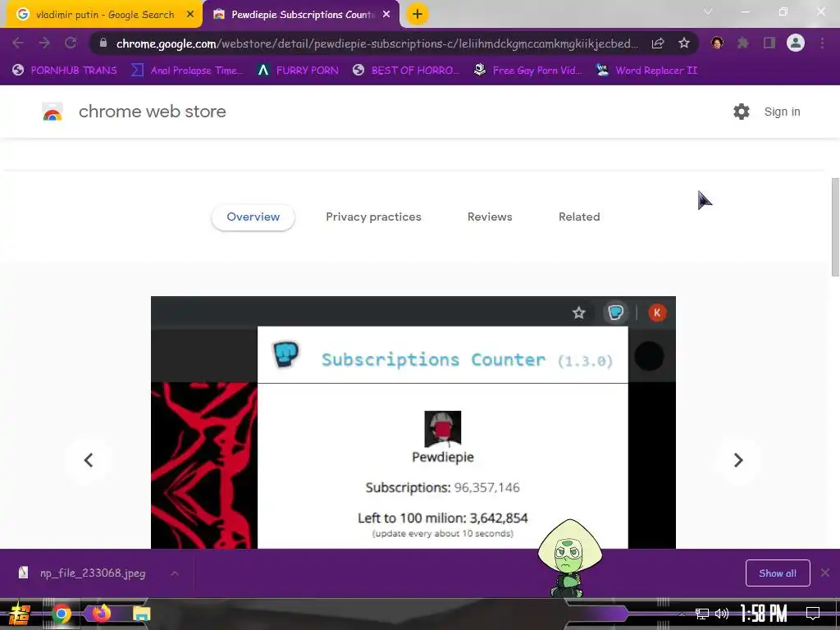Open the Chrome profile account icon
840x630 pixels.
tap(796, 43)
